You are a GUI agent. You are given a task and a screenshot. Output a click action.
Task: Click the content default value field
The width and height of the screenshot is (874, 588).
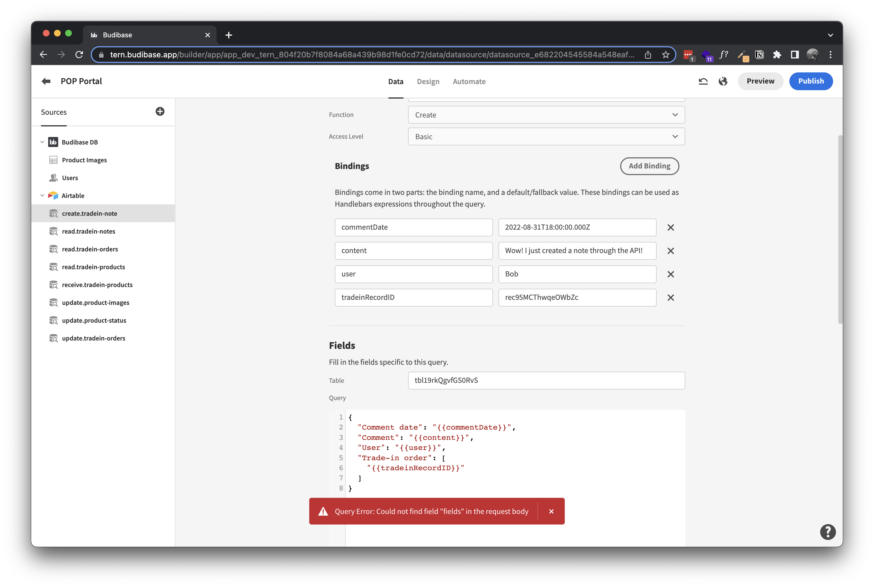pos(577,251)
